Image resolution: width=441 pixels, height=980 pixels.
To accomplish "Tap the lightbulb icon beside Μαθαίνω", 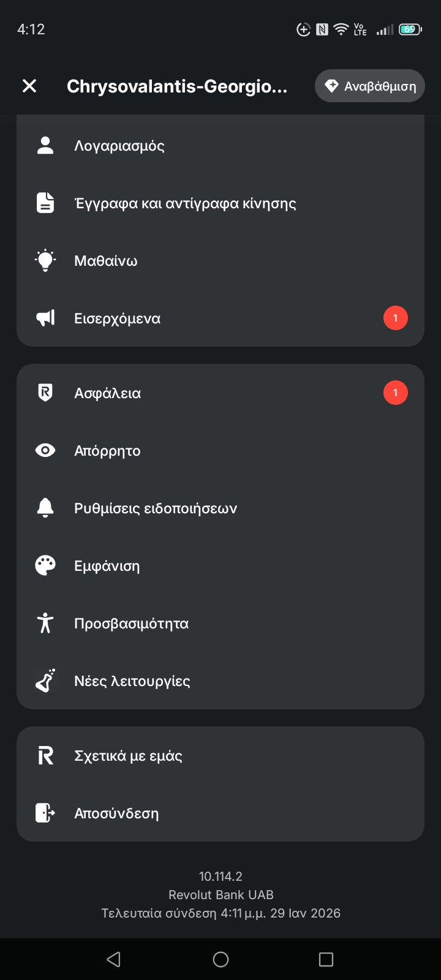I will (45, 261).
